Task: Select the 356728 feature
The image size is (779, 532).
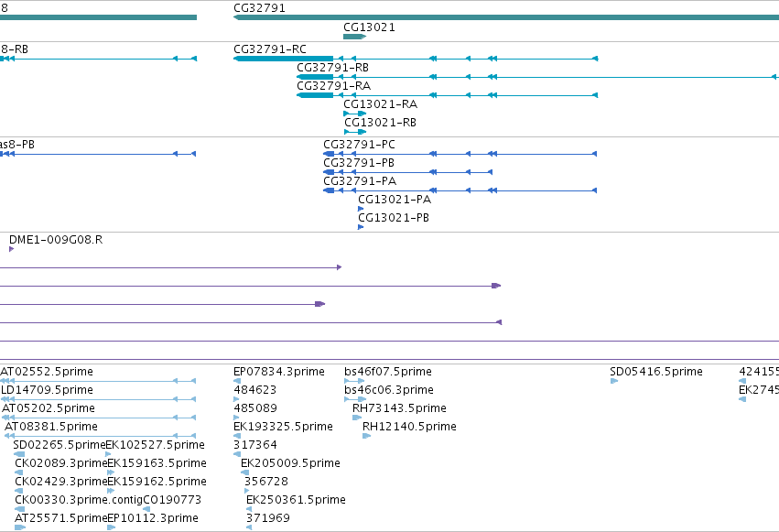Action: point(247,491)
